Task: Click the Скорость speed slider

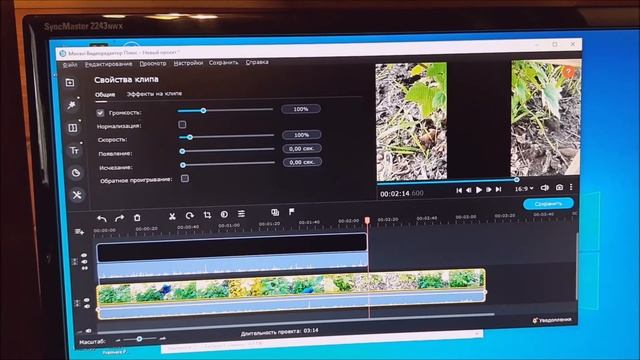Action: tap(227, 136)
